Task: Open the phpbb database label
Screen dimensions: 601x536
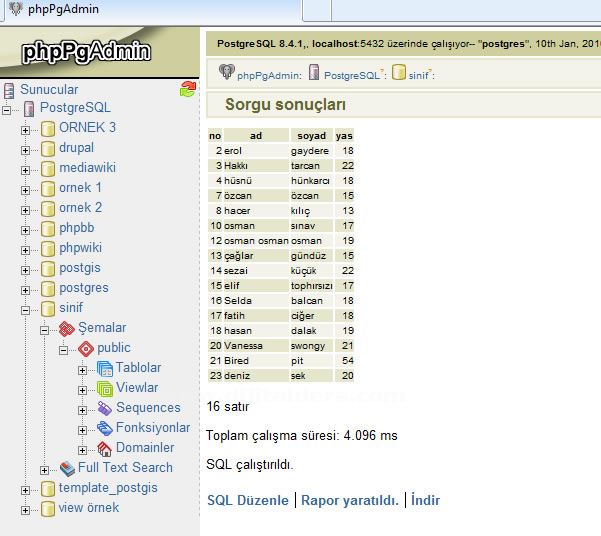Action: tap(77, 228)
